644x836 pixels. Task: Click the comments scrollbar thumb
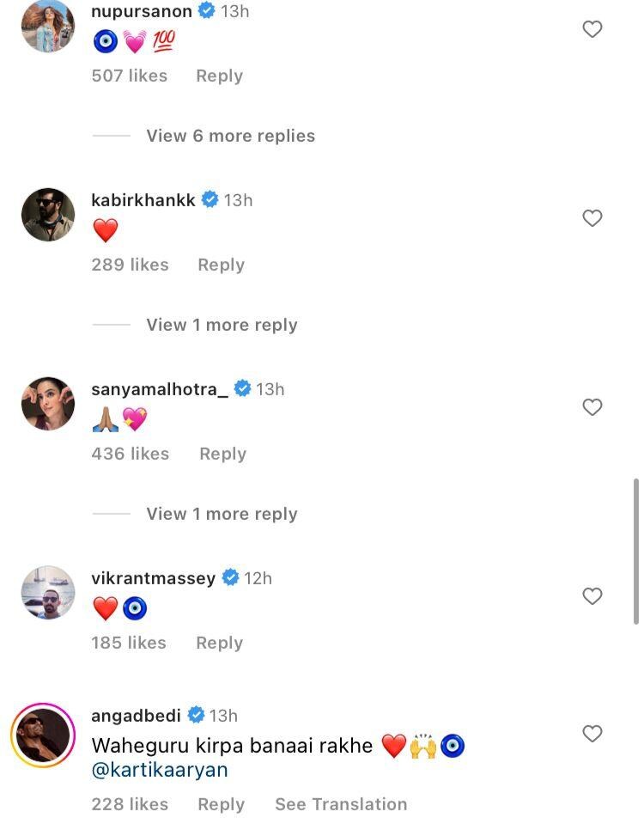[x=635, y=550]
